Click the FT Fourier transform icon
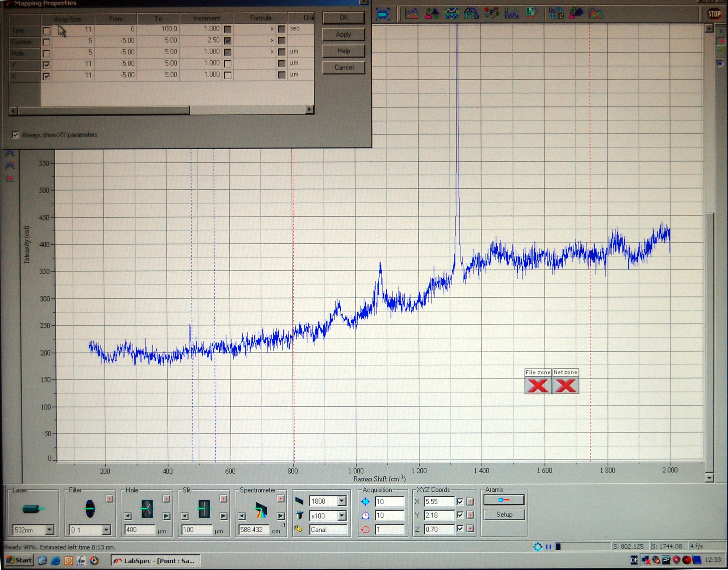This screenshot has height=570, width=728. tap(471, 13)
